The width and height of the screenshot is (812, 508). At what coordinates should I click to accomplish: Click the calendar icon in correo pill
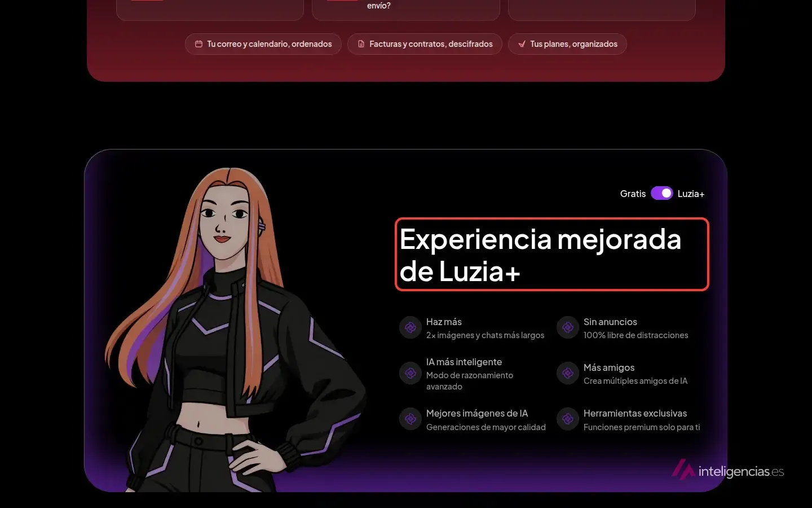198,44
